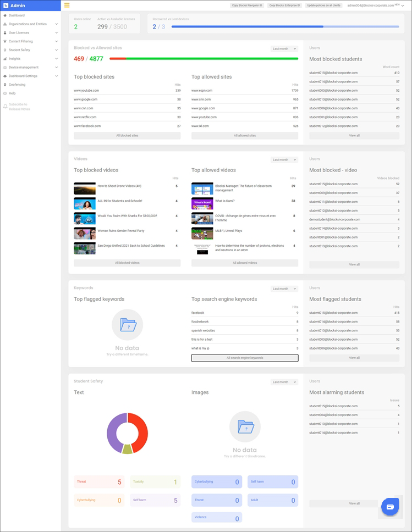Click the Student Safety shield icon
Viewport: 412px width, 532px height.
pyautogui.click(x=5, y=50)
